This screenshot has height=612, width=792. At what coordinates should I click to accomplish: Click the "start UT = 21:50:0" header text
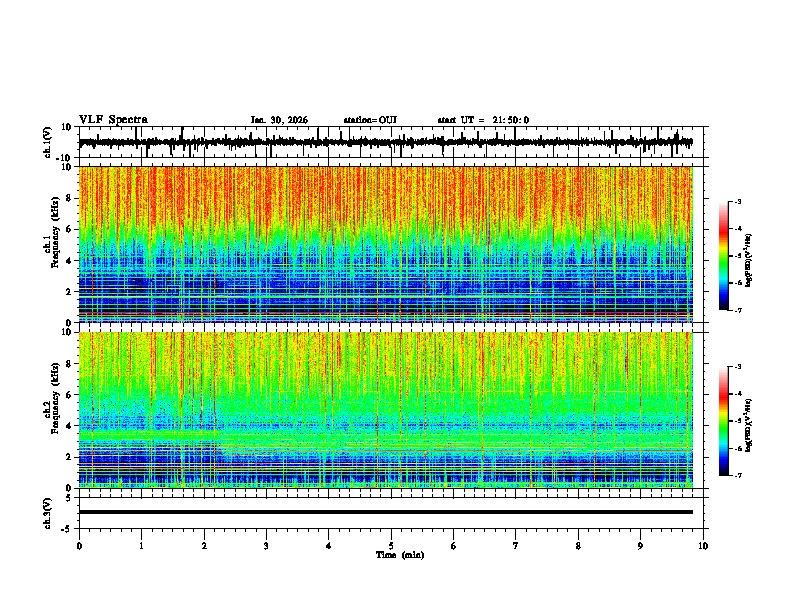(x=483, y=120)
